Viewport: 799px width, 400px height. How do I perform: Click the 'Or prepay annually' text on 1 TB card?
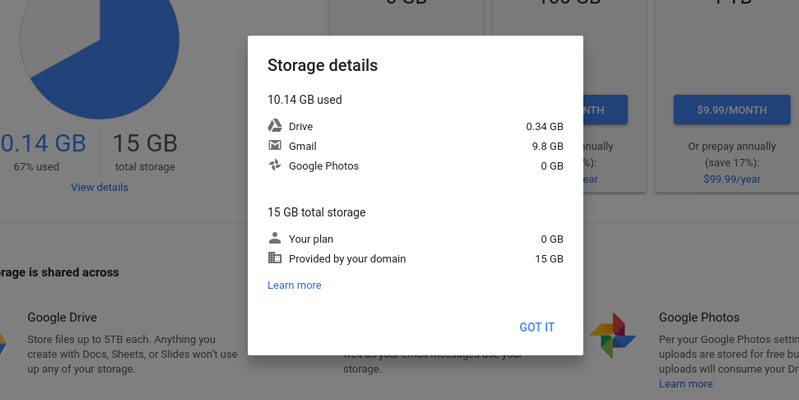(x=732, y=146)
